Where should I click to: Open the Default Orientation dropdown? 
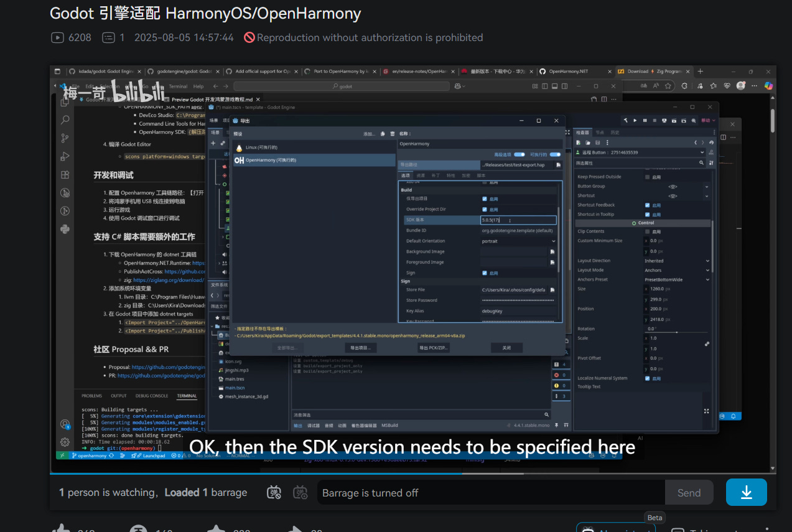518,241
